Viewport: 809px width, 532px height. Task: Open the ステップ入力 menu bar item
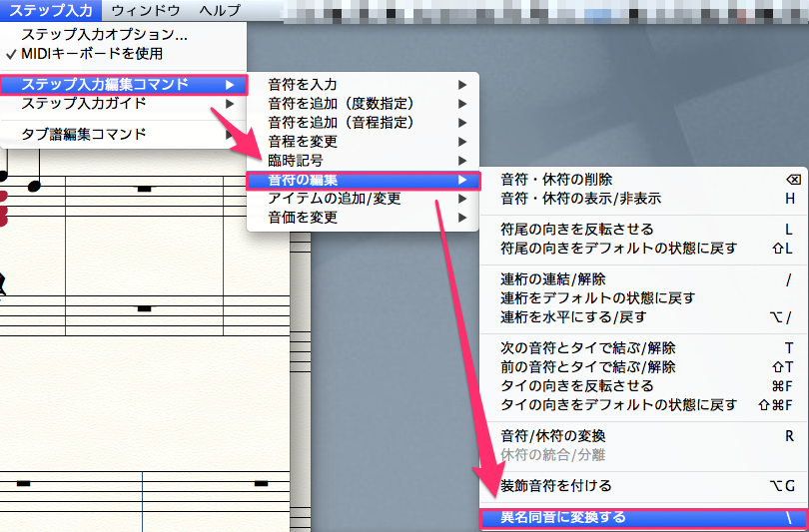pyautogui.click(x=51, y=10)
